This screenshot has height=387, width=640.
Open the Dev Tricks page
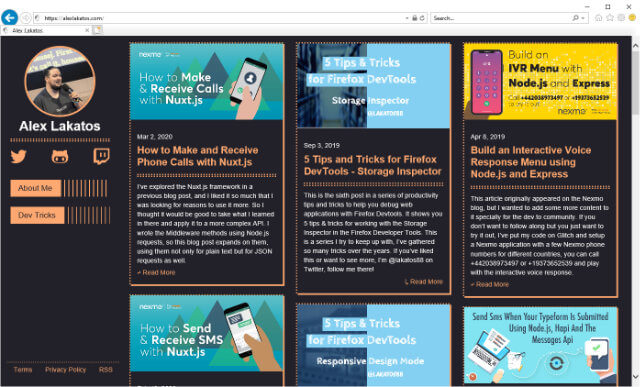click(x=37, y=215)
